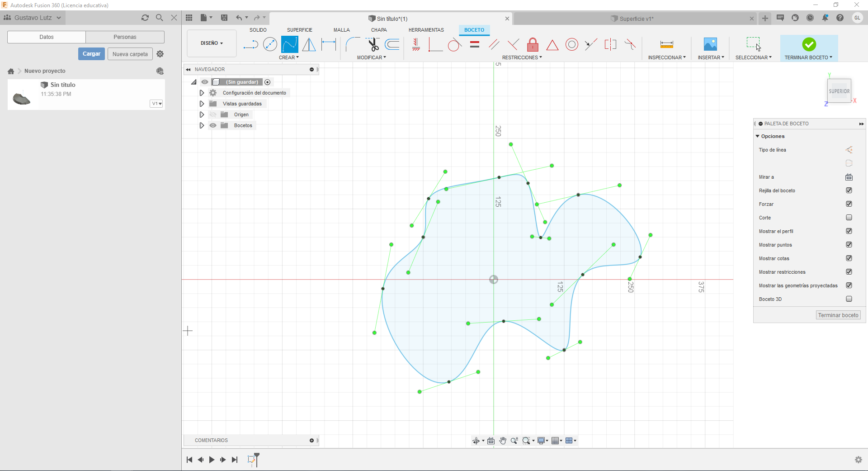Select the Offset tool
Image resolution: width=868 pixels, height=471 pixels.
pos(392,44)
